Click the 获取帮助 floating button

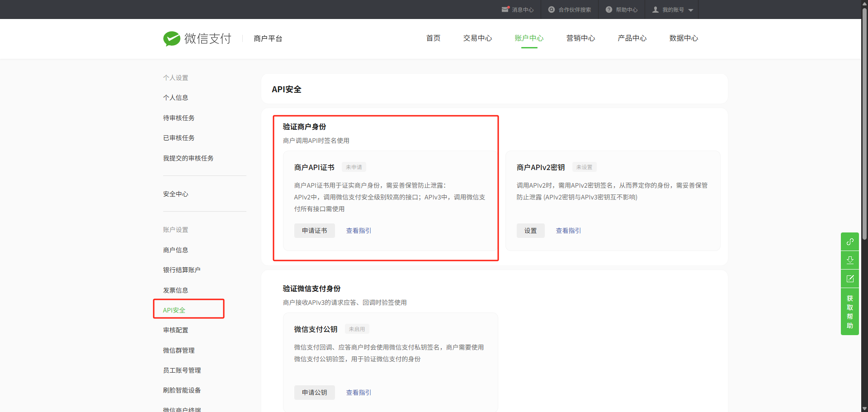click(x=850, y=312)
